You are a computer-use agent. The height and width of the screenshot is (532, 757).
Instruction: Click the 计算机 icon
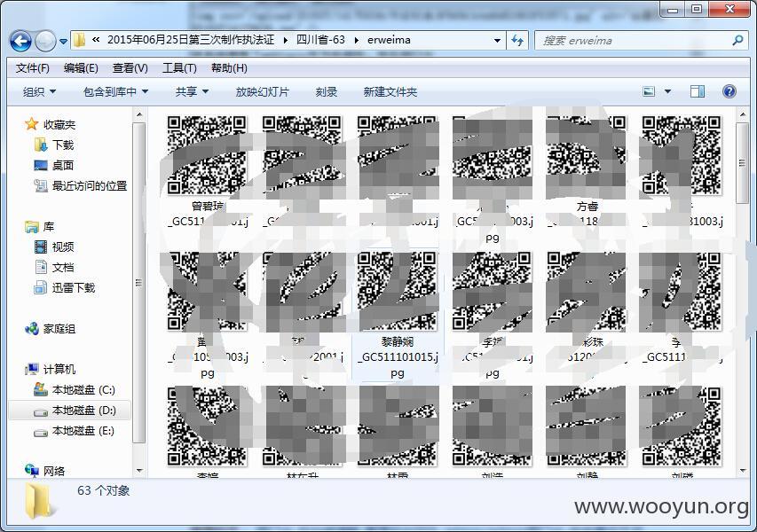(x=32, y=369)
